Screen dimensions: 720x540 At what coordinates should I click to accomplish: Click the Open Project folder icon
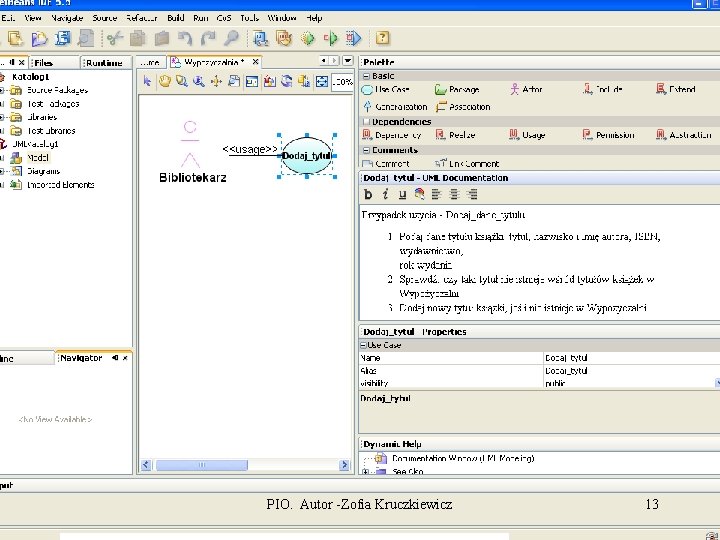click(39, 38)
